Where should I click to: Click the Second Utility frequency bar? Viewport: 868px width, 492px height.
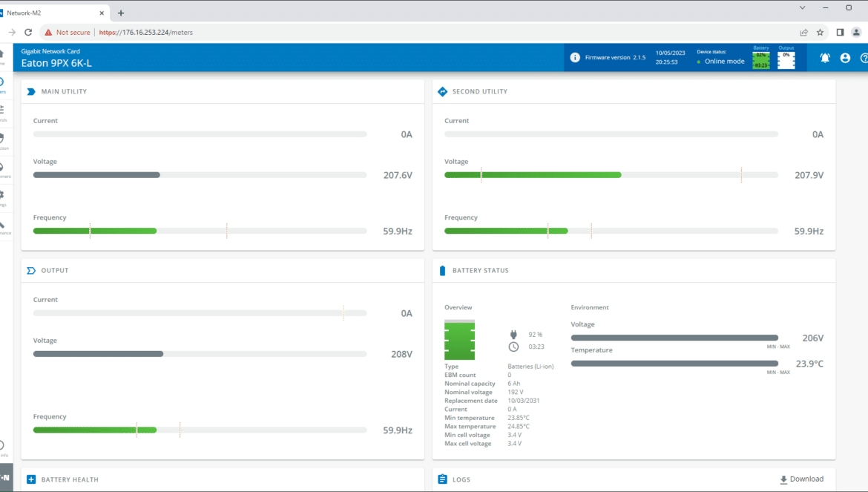(x=611, y=231)
